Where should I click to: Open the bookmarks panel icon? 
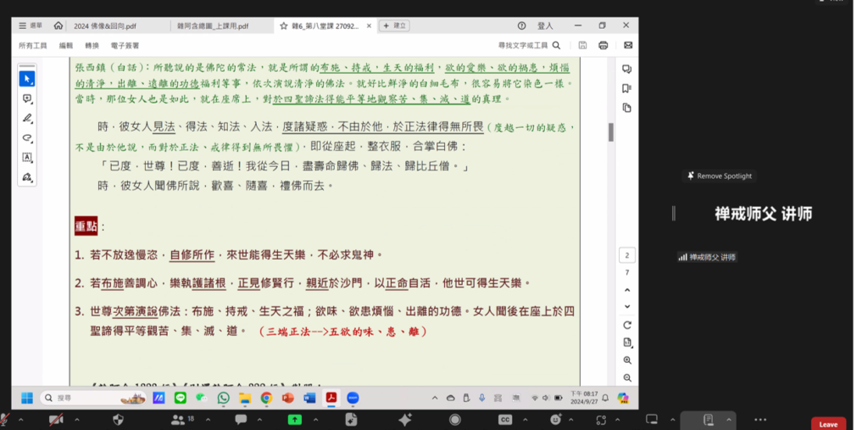click(x=627, y=88)
